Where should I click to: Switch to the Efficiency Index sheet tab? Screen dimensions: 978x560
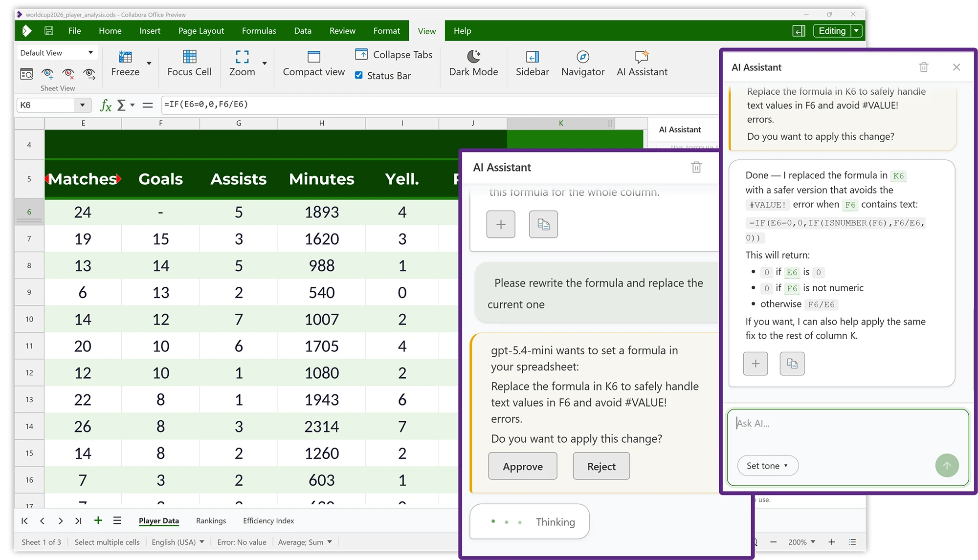click(268, 521)
